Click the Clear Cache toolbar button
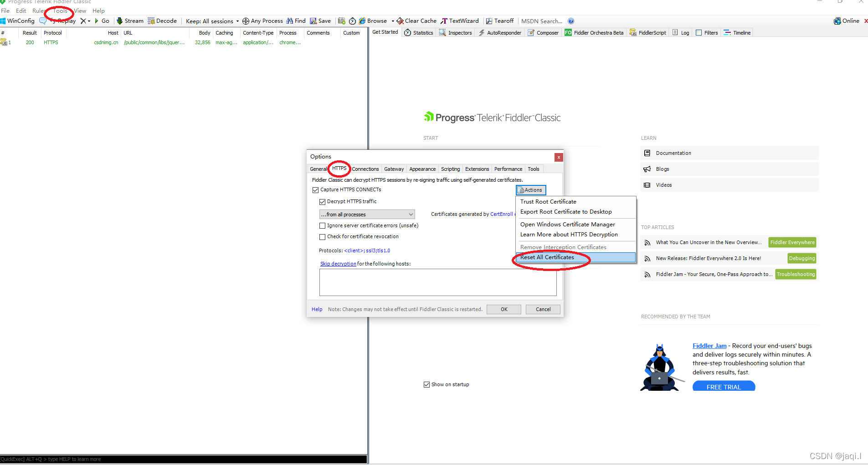The image size is (868, 465). (x=416, y=21)
